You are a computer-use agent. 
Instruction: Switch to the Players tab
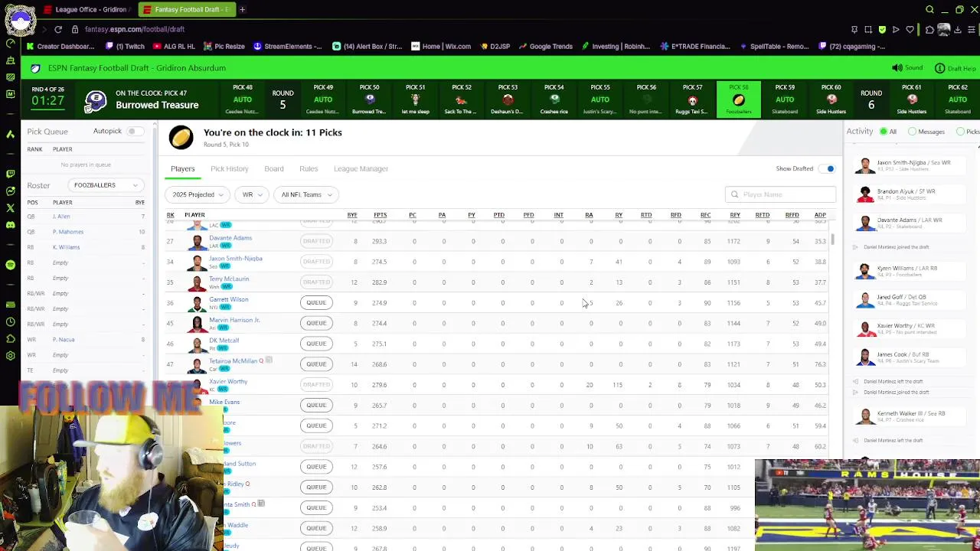pos(182,168)
